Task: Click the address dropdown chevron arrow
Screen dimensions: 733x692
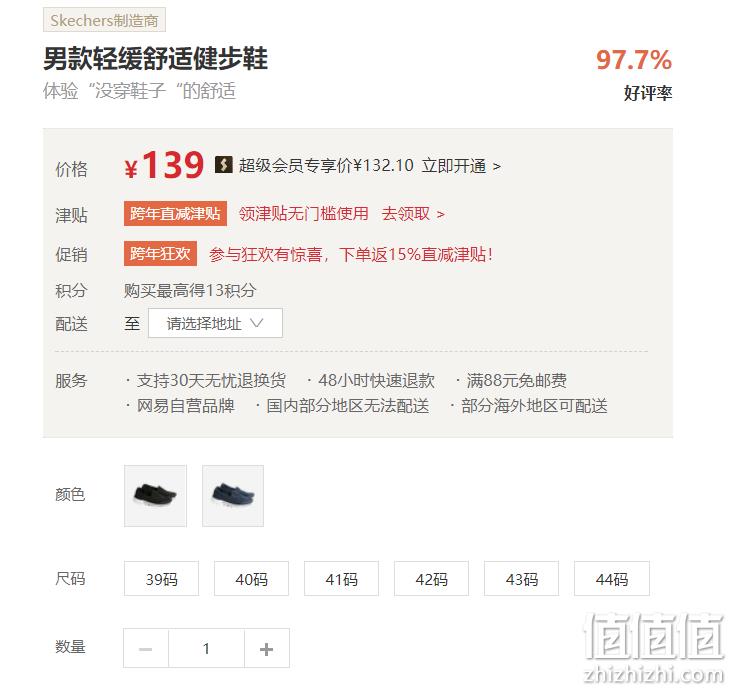Action: coord(257,323)
